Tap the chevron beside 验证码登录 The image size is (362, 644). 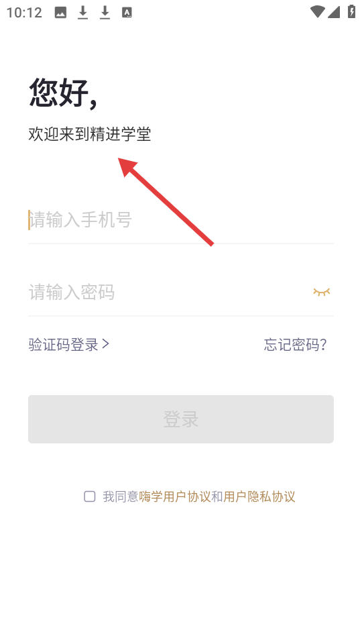(x=105, y=343)
